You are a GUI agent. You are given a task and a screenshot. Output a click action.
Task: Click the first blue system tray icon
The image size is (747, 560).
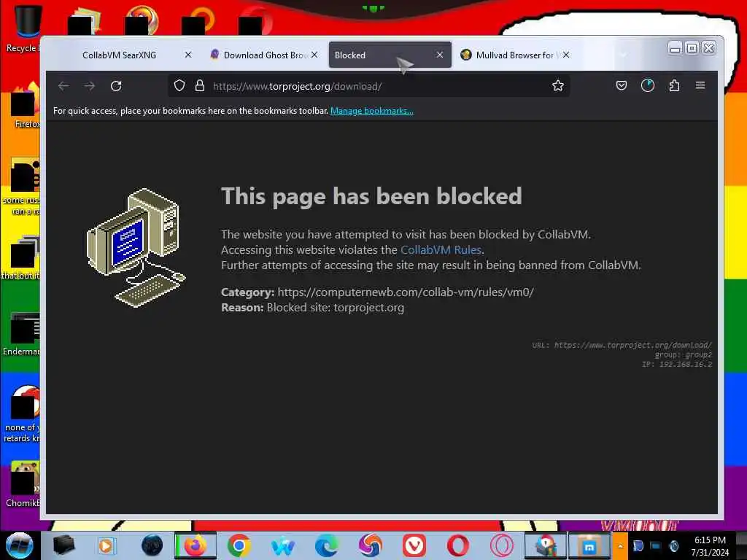[x=638, y=545]
